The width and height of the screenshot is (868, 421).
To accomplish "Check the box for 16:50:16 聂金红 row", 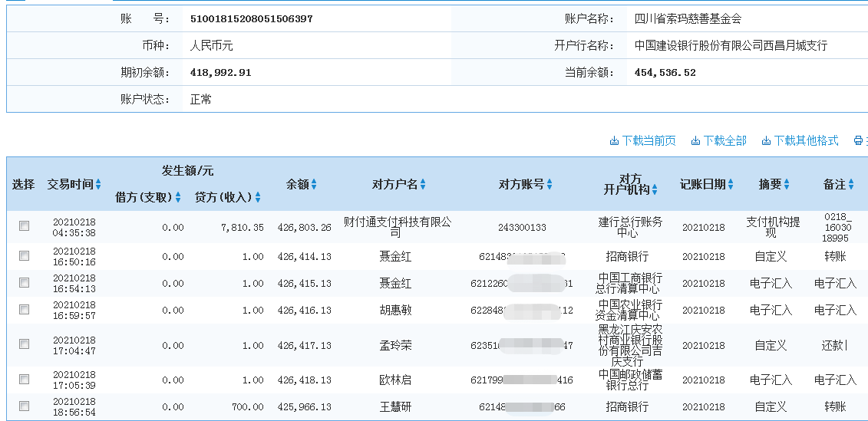I will pos(24,255).
